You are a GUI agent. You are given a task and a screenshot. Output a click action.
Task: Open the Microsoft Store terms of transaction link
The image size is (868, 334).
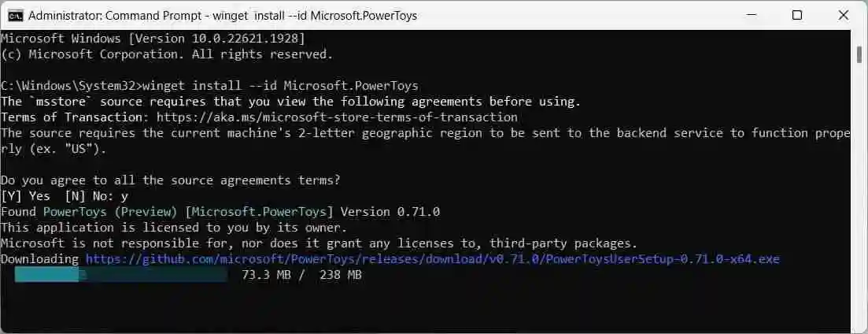coord(337,117)
